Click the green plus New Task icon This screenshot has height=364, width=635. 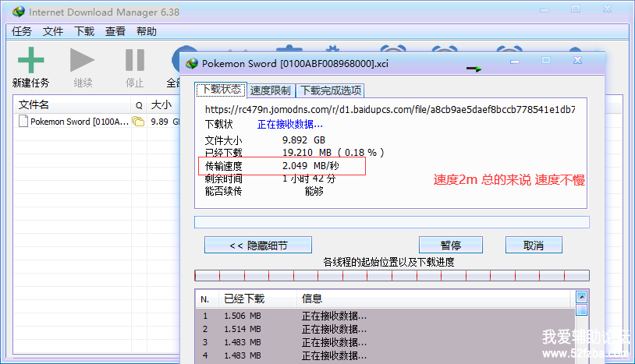[x=30, y=60]
